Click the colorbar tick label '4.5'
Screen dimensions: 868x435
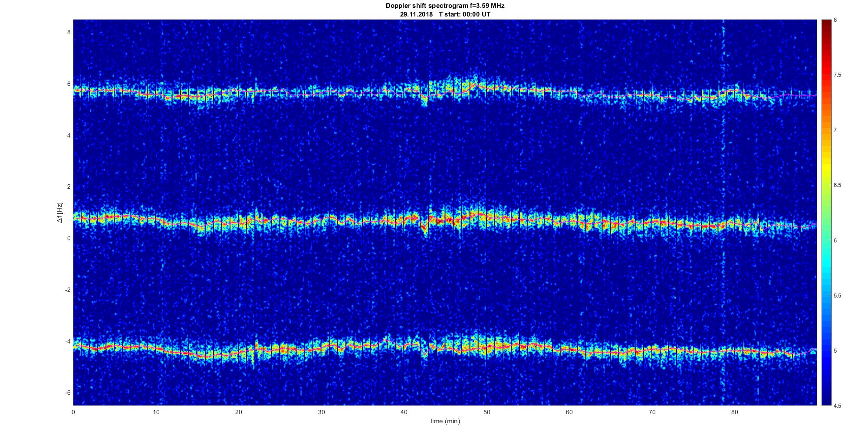[x=838, y=406]
